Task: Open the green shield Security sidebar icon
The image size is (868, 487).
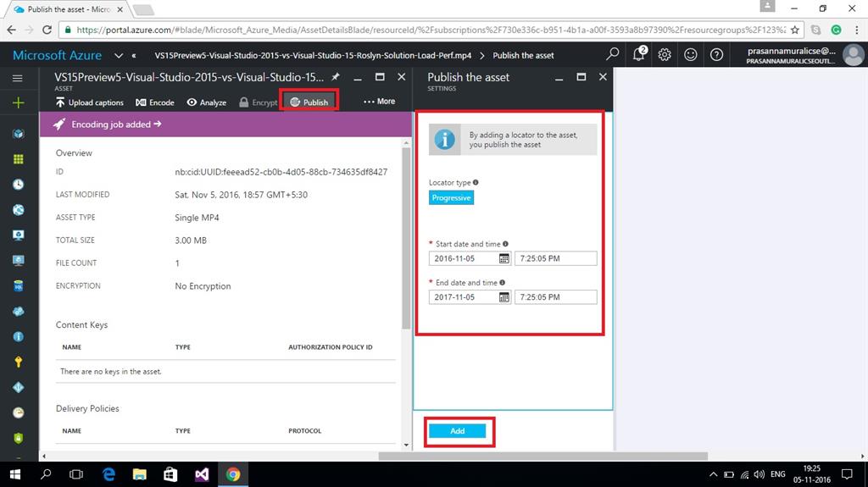Action: click(x=19, y=439)
